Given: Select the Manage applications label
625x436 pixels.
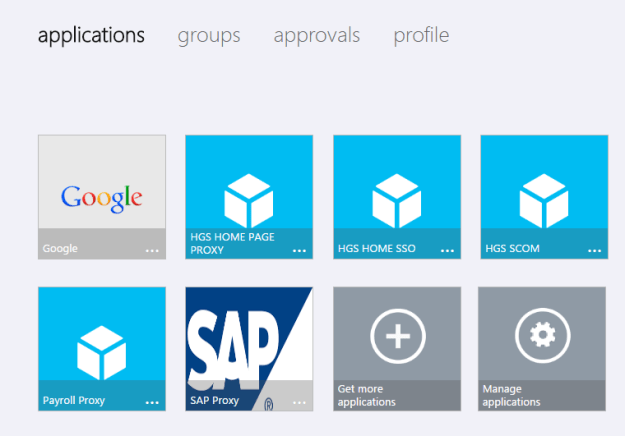Looking at the screenshot, I should [511, 395].
